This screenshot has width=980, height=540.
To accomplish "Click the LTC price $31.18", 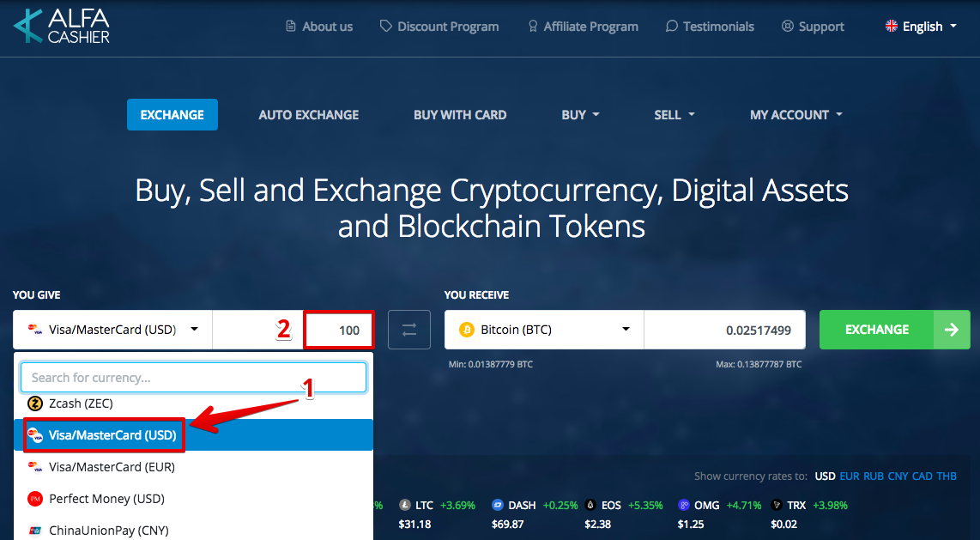I will (415, 525).
